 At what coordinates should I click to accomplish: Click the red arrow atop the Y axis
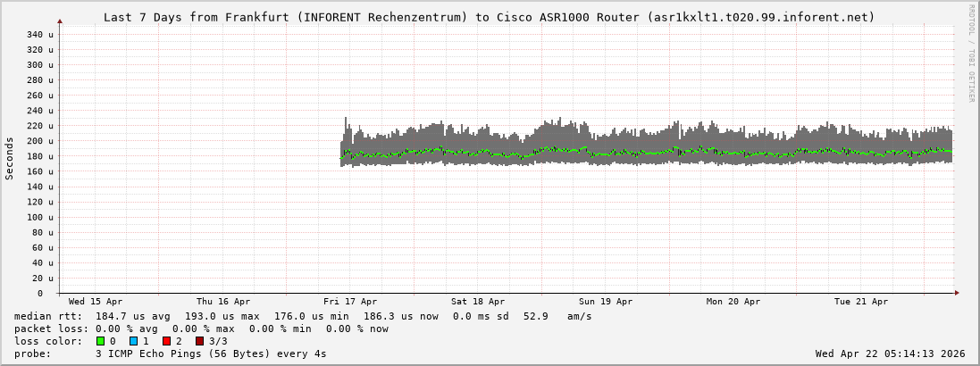[60, 21]
